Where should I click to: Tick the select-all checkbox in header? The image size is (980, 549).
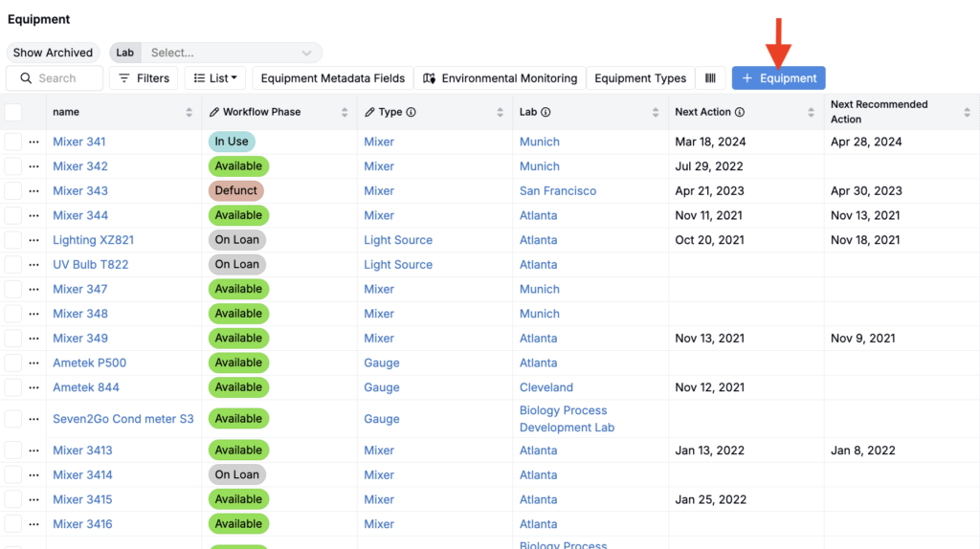tap(13, 113)
